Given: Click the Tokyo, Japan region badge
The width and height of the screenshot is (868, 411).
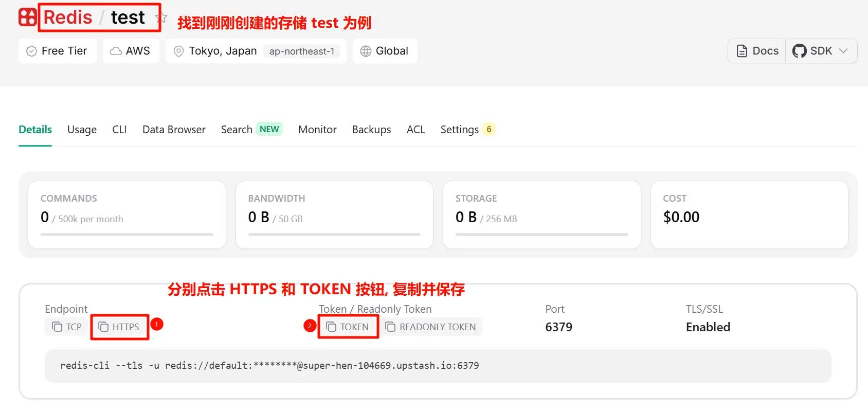Looking at the screenshot, I should (256, 51).
